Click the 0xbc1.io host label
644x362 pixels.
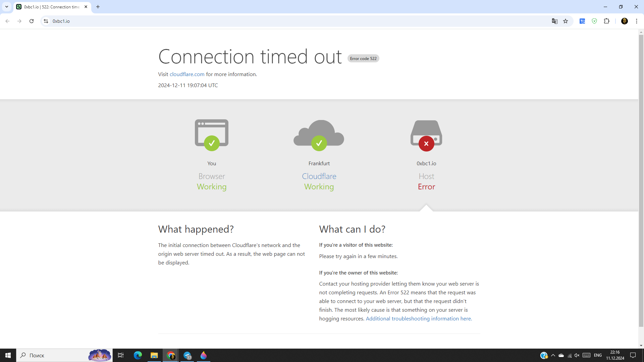[426, 163]
